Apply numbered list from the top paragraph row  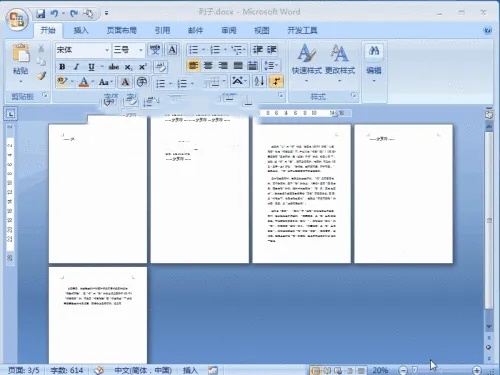pyautogui.click(x=215, y=50)
